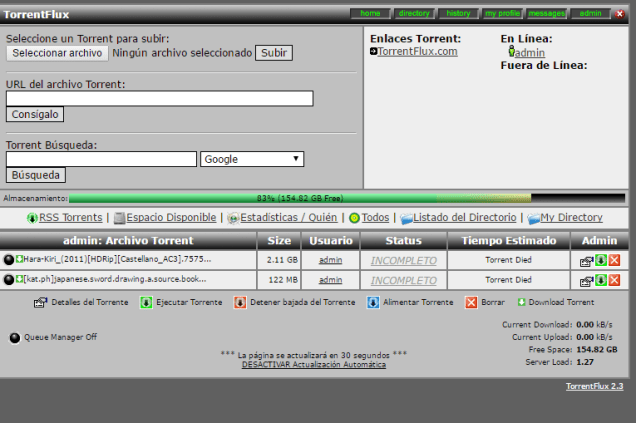Click the My Directory folder icon
Viewport: 636px width, 423px height.
coord(533,219)
